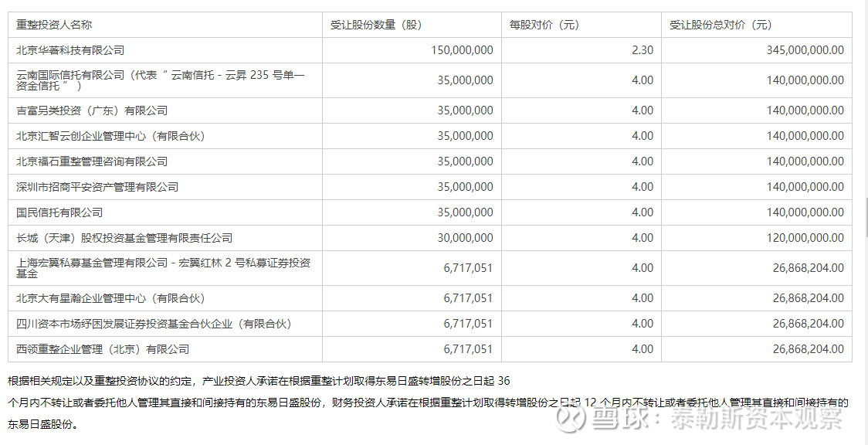The width and height of the screenshot is (868, 445).
Task: Click 140,000,000.00 in the 国民信托 row
Action: click(805, 212)
